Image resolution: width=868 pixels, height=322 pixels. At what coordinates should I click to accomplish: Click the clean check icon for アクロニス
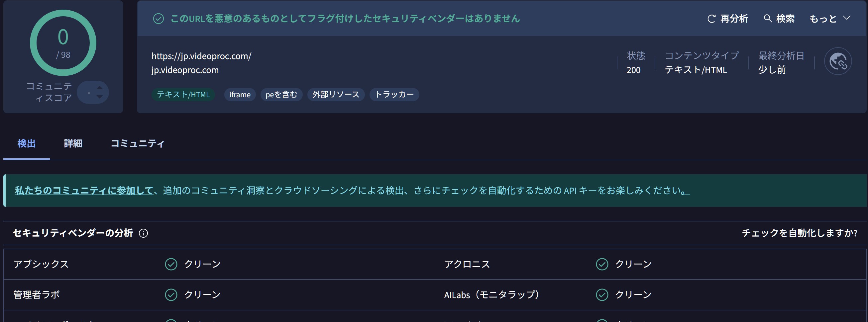pyautogui.click(x=602, y=265)
